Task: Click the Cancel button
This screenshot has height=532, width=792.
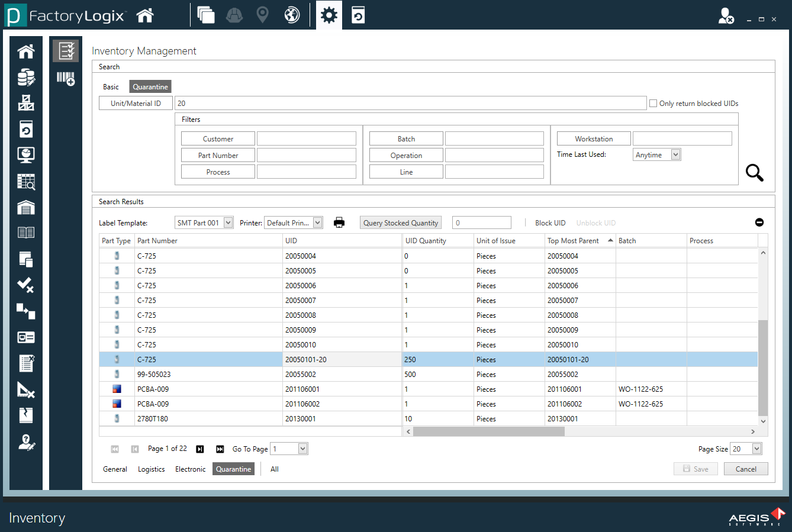Action: coord(745,469)
